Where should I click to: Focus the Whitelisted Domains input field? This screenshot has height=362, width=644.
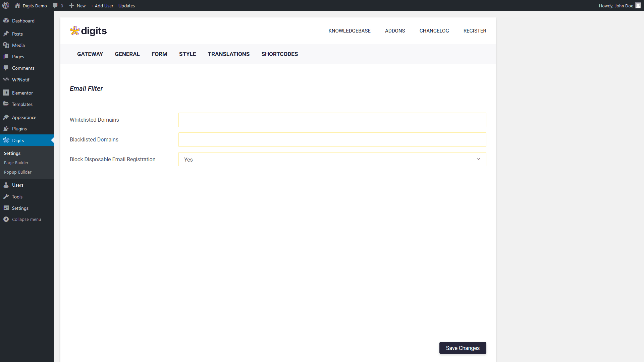point(332,120)
